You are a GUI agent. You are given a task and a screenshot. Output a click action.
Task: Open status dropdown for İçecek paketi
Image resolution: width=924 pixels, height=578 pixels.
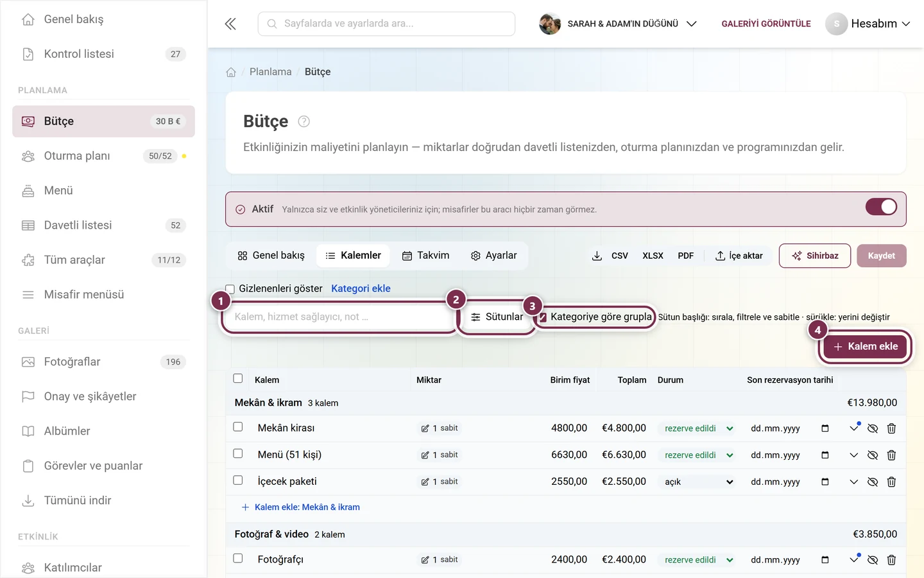pos(696,482)
